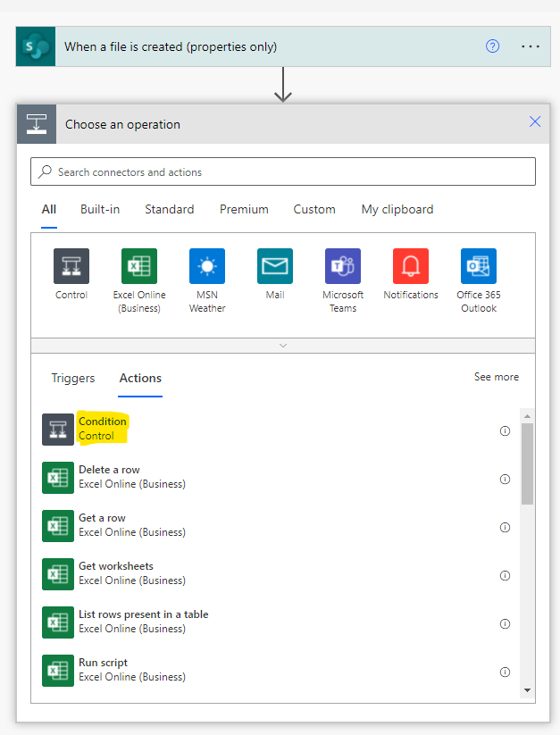Show info for Get worksheets

tap(505, 576)
